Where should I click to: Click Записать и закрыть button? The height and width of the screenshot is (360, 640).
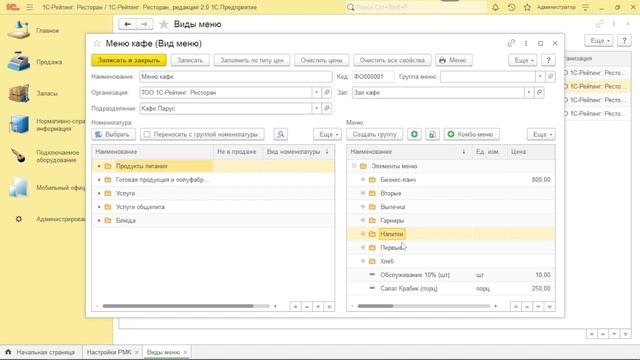pyautogui.click(x=129, y=60)
